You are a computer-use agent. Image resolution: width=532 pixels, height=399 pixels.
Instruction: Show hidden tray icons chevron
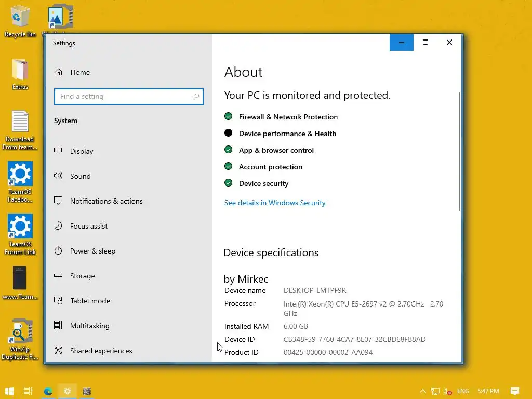click(423, 391)
